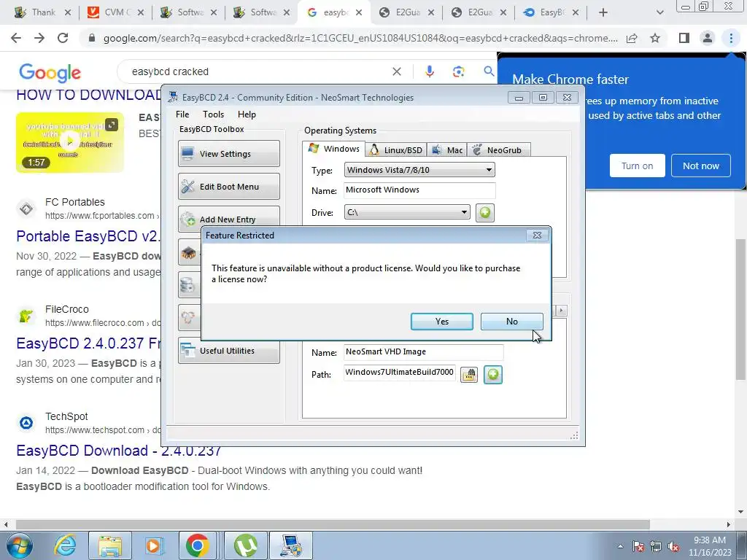Click Turn on in Make Chrome faster

(x=637, y=166)
